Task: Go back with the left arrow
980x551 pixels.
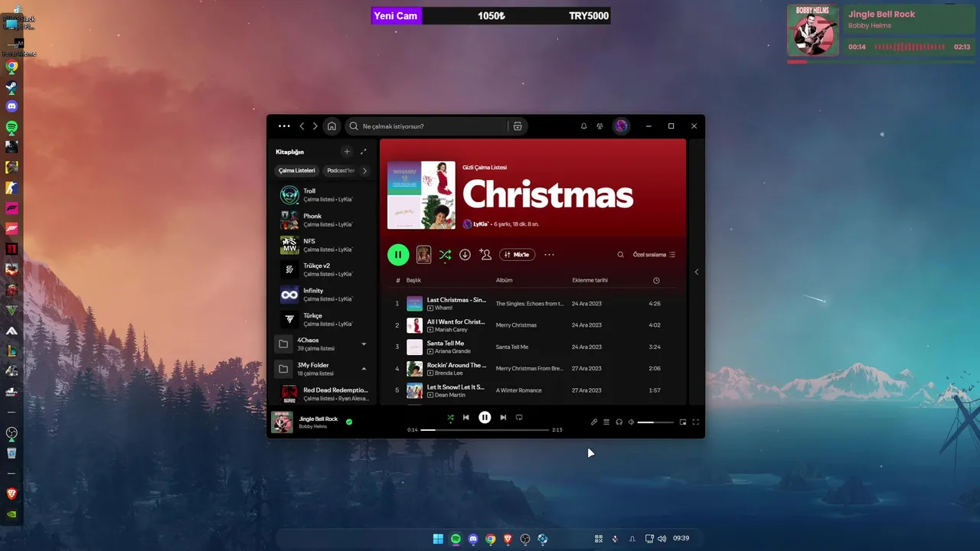Action: click(x=302, y=126)
